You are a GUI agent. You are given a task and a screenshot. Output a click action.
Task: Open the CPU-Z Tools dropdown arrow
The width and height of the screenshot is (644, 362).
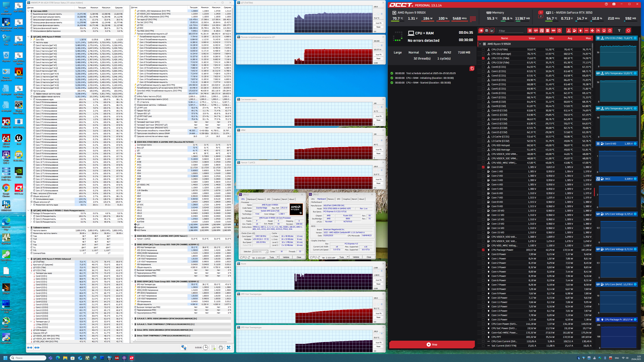click(278, 257)
